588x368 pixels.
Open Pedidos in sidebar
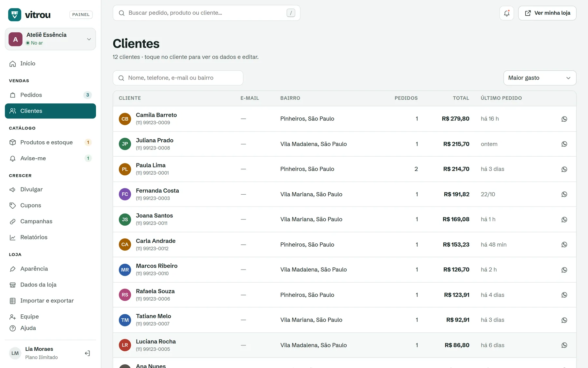tap(50, 95)
